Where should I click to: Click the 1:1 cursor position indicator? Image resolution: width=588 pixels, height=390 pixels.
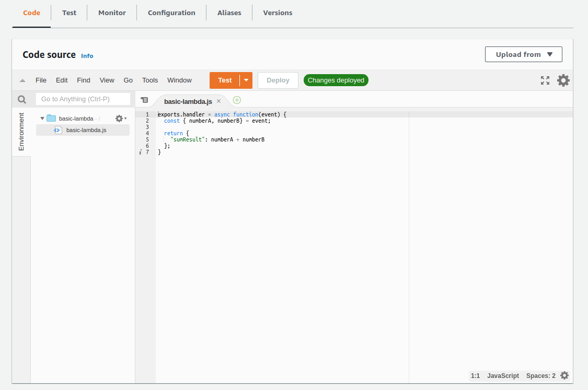(x=475, y=376)
